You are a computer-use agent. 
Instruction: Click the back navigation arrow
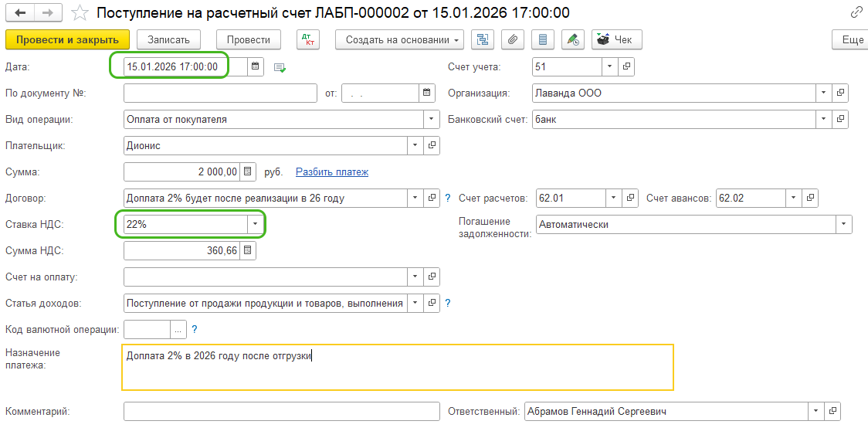tap(20, 13)
